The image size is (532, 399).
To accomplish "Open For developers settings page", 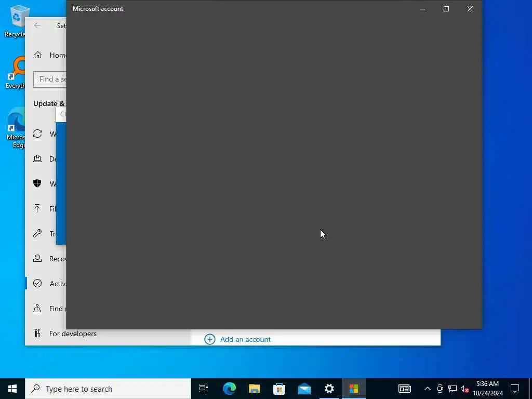I will coord(64,334).
